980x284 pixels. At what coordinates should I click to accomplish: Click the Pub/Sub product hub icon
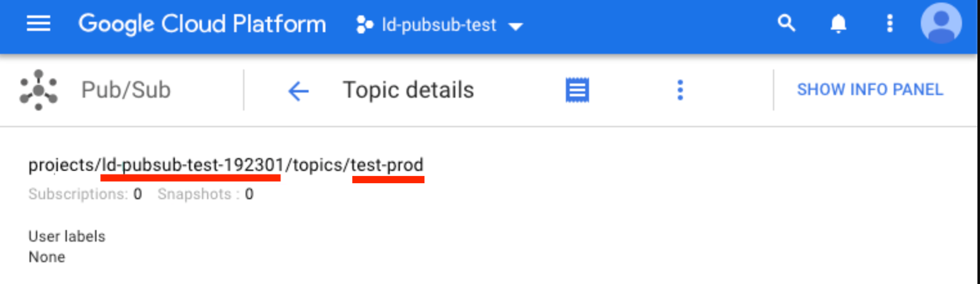39,90
